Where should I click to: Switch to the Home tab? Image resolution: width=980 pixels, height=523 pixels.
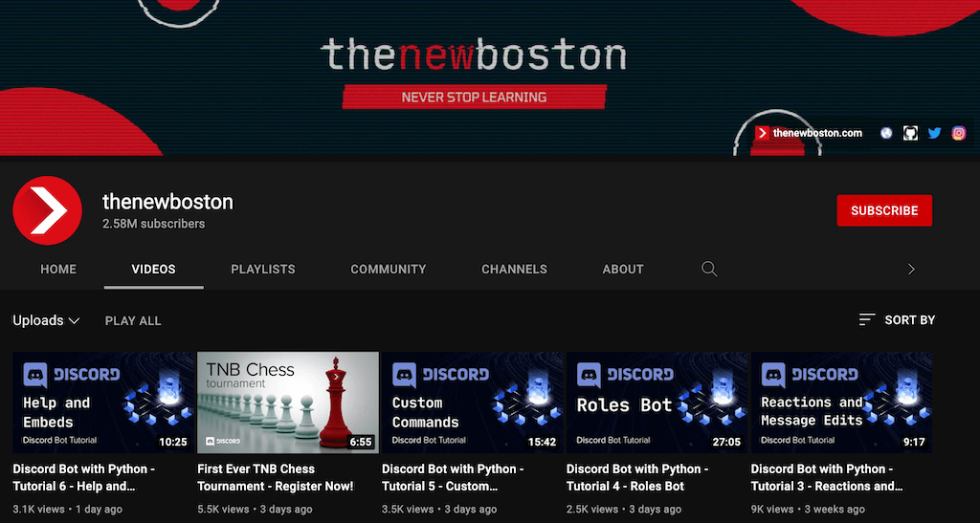pos(58,269)
